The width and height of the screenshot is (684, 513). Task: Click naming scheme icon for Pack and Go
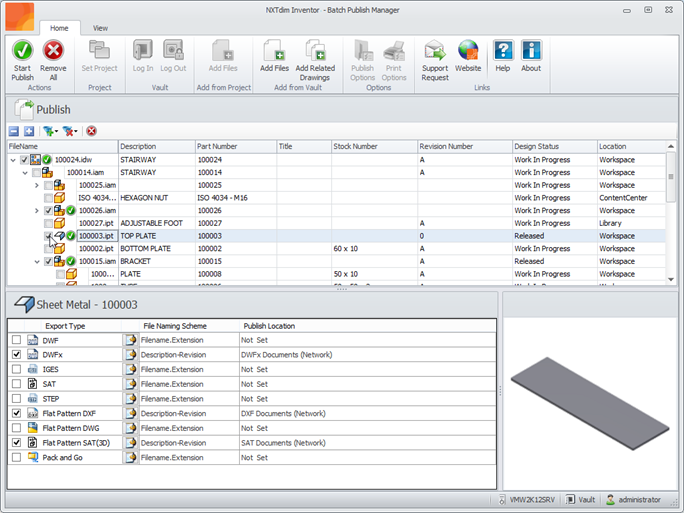coord(130,458)
